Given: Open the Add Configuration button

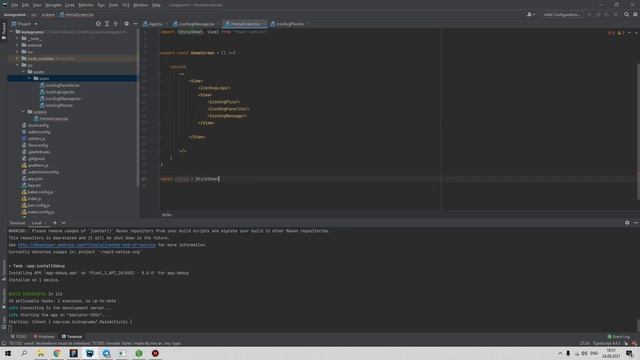Looking at the screenshot, I should (x=562, y=15).
